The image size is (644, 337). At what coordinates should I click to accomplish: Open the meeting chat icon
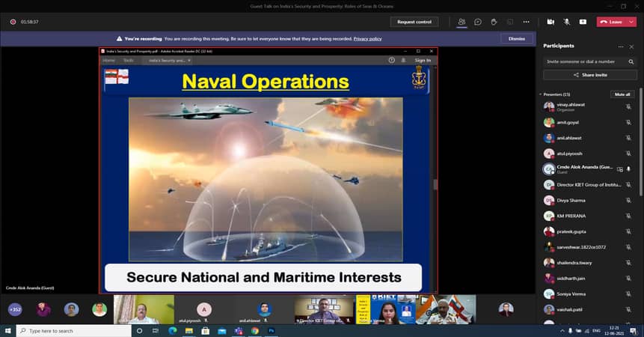[x=478, y=22]
